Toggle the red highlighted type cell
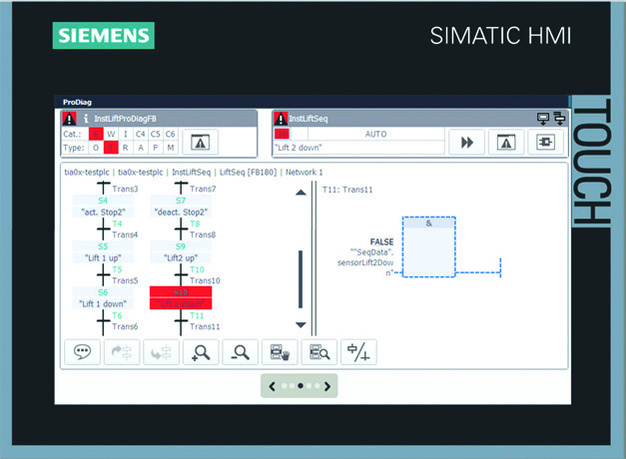The image size is (626, 459). (x=111, y=148)
